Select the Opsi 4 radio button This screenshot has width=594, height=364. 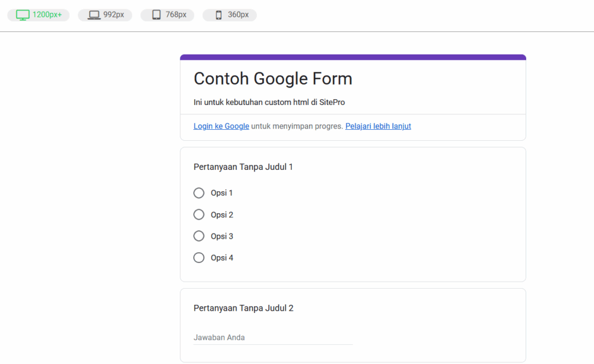[198, 257]
